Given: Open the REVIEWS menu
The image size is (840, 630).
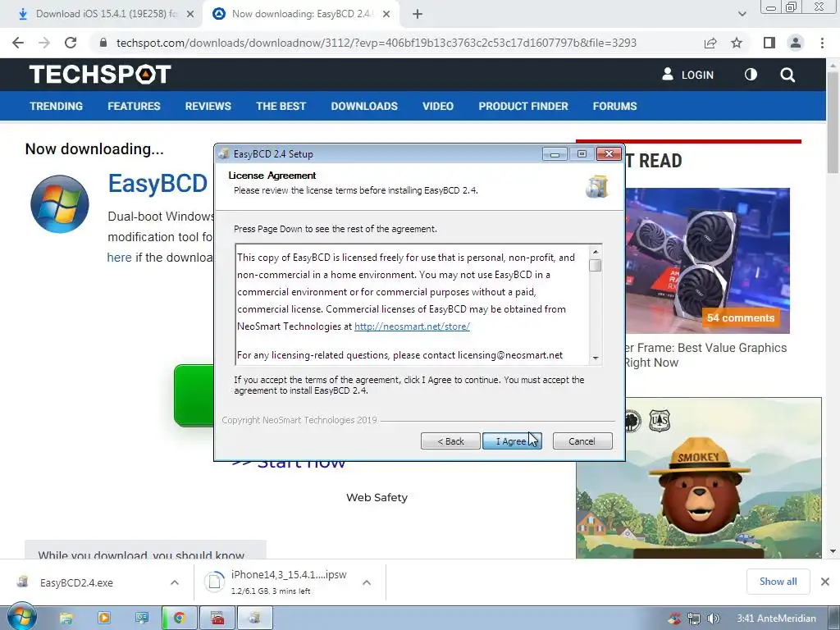Looking at the screenshot, I should tap(208, 106).
